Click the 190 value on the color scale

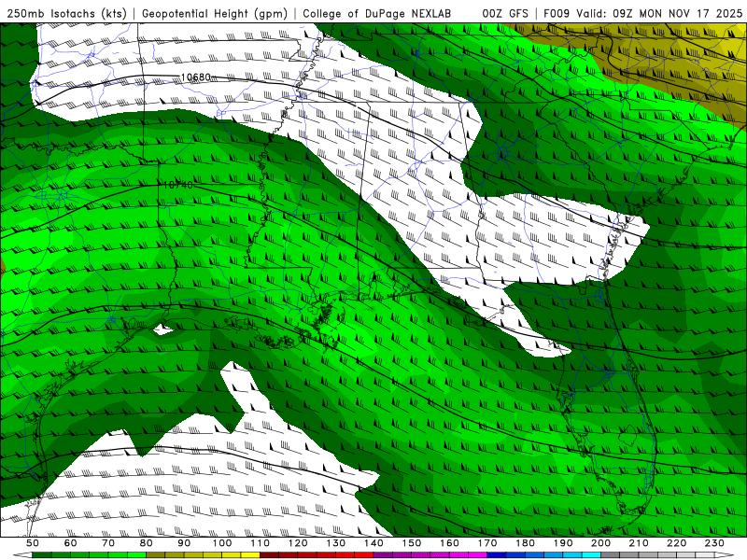564,543
